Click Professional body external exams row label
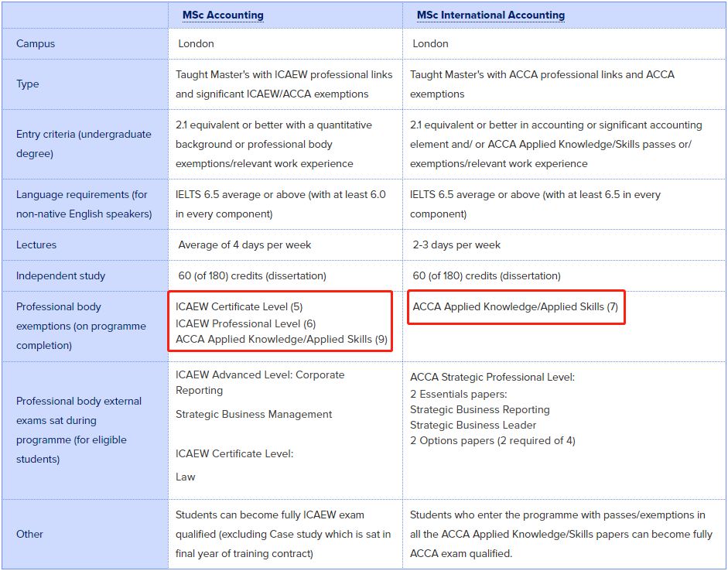 point(79,430)
